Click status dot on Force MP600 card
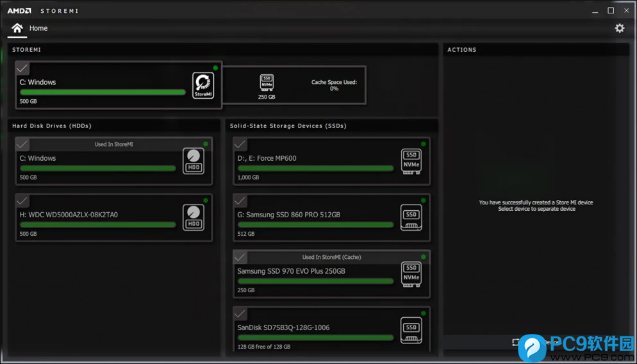Image resolution: width=637 pixels, height=364 pixels. pos(424,144)
